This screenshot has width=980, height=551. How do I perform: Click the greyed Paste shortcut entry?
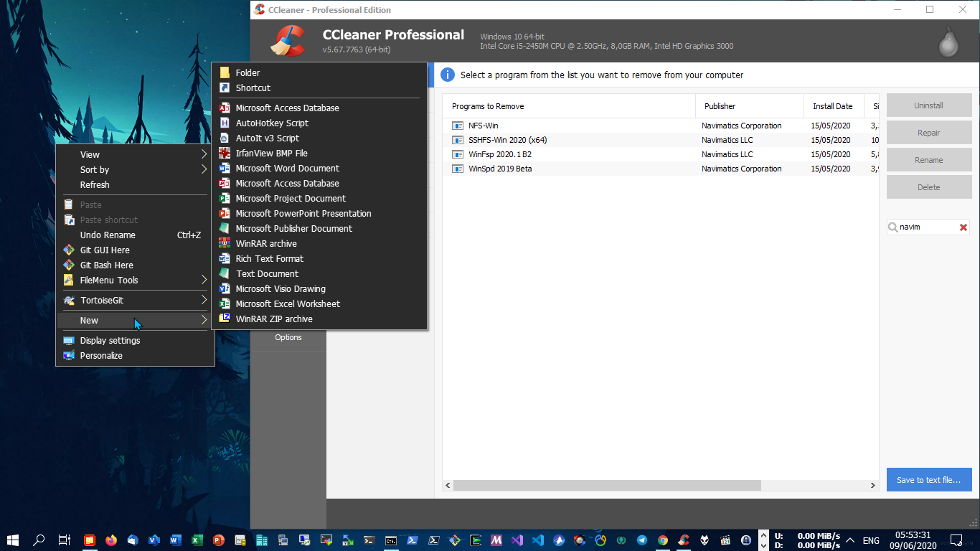(x=135, y=220)
